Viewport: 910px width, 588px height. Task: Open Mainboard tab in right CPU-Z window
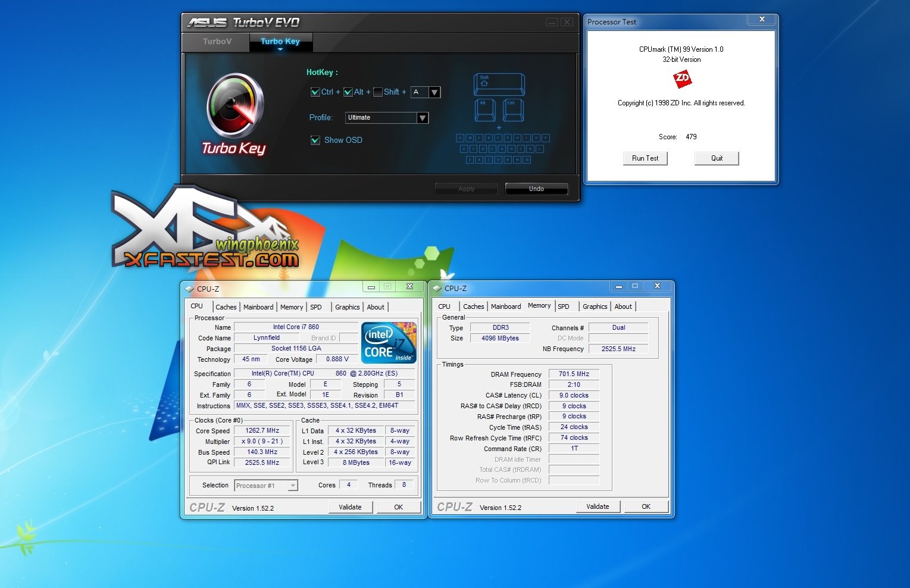click(x=506, y=306)
